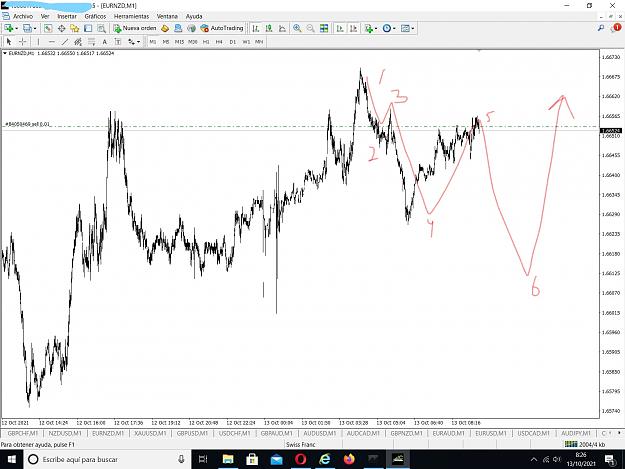Image resolution: width=625 pixels, height=469 pixels.
Task: Click the connection status 2004/4 kb indicator
Action: 584,444
